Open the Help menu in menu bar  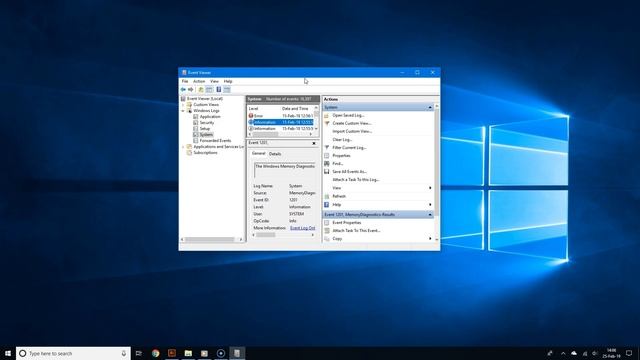click(228, 81)
